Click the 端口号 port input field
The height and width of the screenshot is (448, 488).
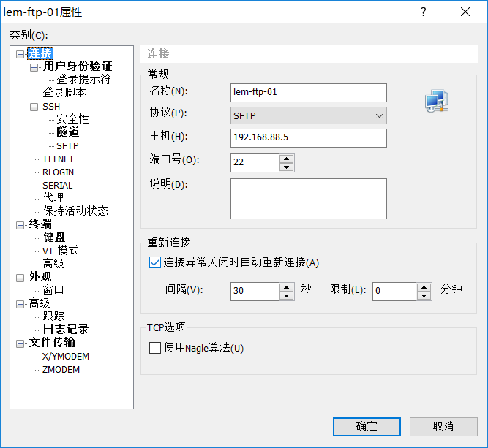coord(255,162)
